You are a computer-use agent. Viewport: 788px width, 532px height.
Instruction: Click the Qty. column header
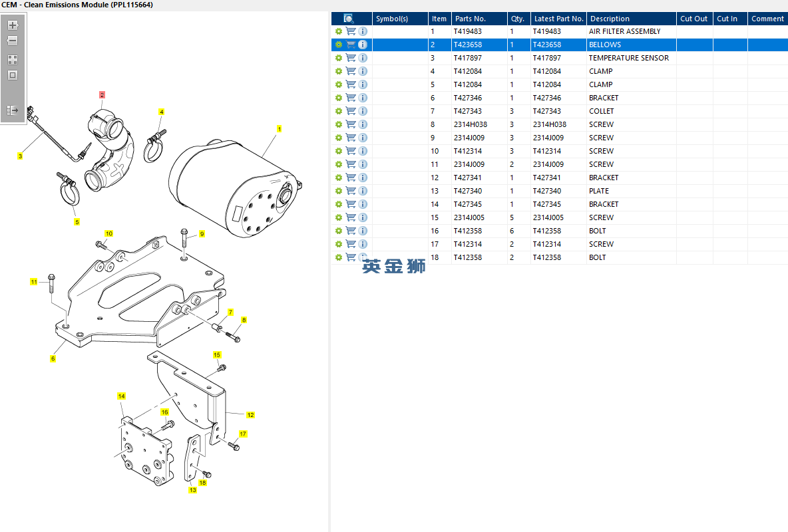tap(519, 19)
